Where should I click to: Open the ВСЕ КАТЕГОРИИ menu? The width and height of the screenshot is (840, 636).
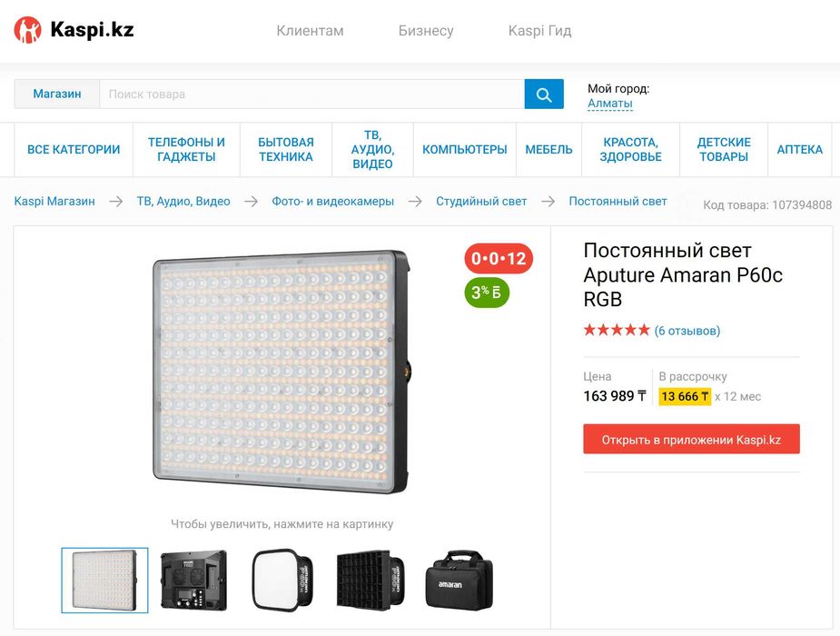point(74,150)
